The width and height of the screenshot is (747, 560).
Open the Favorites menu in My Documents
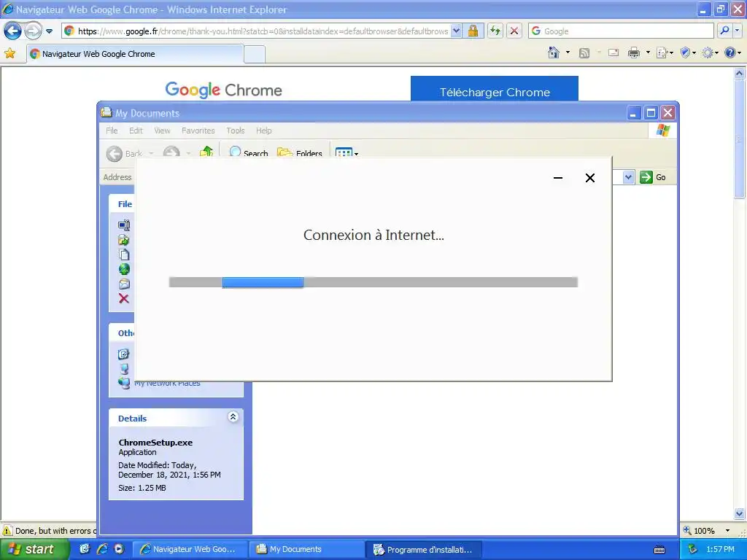tap(198, 131)
